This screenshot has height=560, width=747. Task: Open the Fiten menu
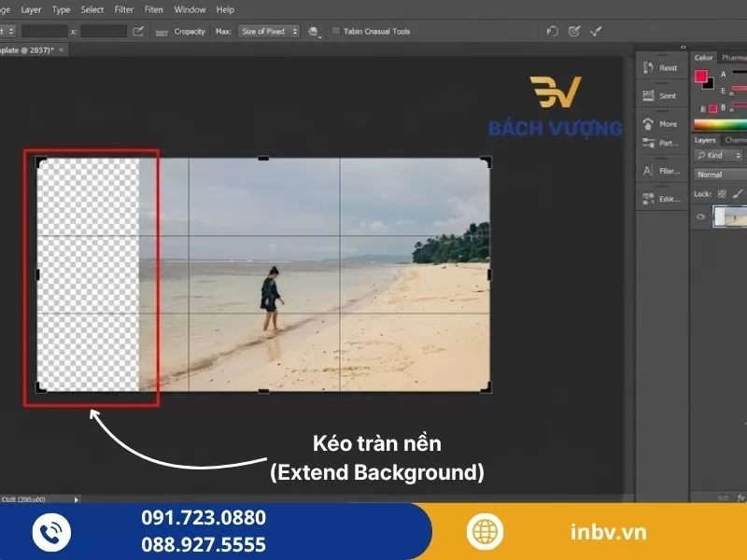[x=153, y=9]
